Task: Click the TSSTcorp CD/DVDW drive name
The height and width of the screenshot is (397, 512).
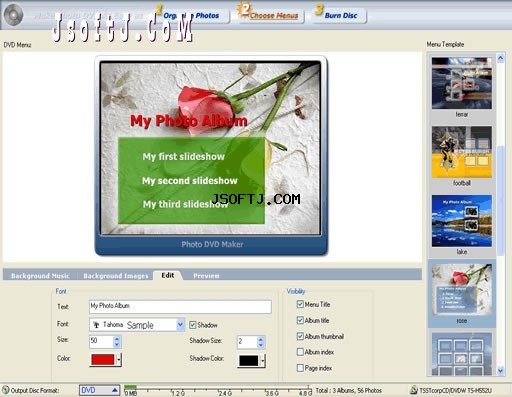Action: (455, 390)
